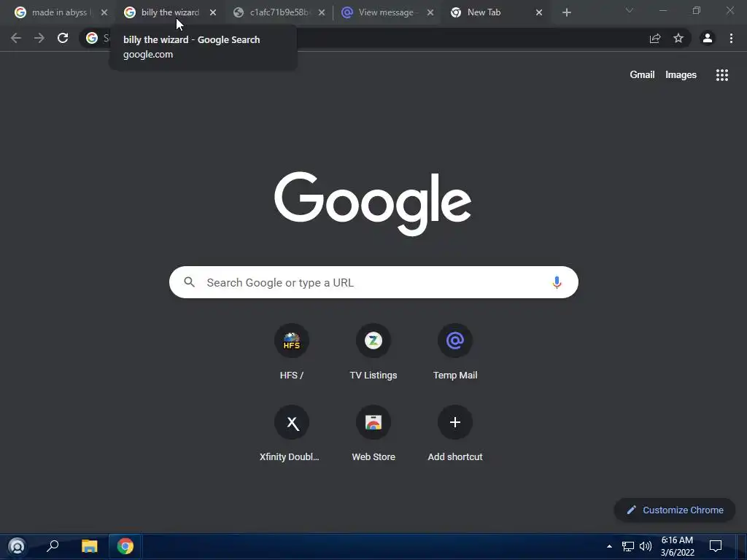The width and height of the screenshot is (747, 560).
Task: Open the Temp Mail shortcut
Action: pos(455,352)
